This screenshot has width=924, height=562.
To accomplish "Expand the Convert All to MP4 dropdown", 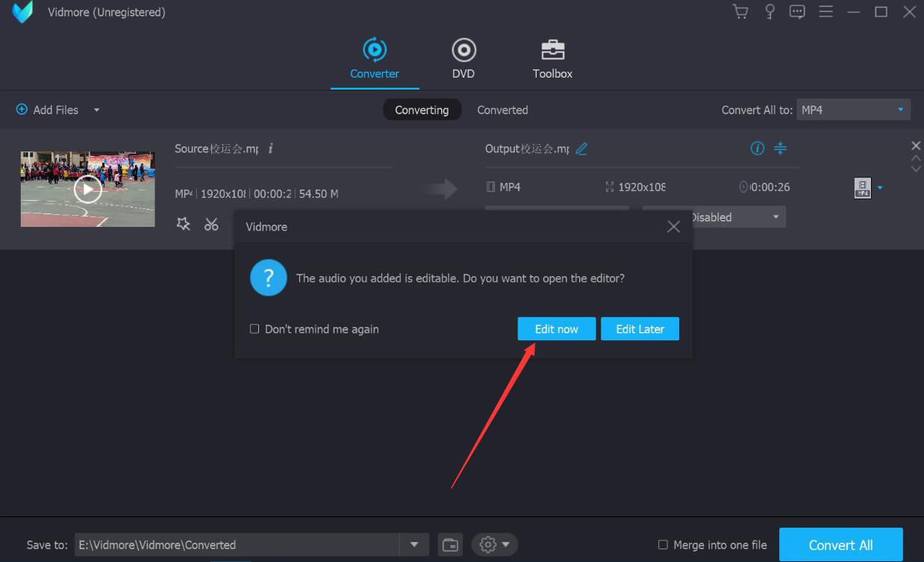I will click(900, 110).
